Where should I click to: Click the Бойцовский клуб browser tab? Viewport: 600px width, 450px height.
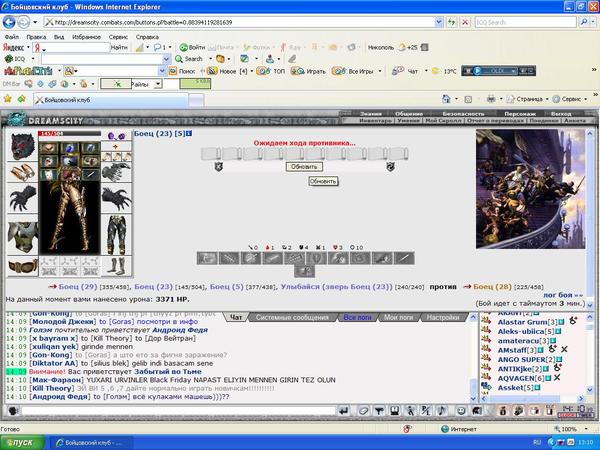coord(111,100)
